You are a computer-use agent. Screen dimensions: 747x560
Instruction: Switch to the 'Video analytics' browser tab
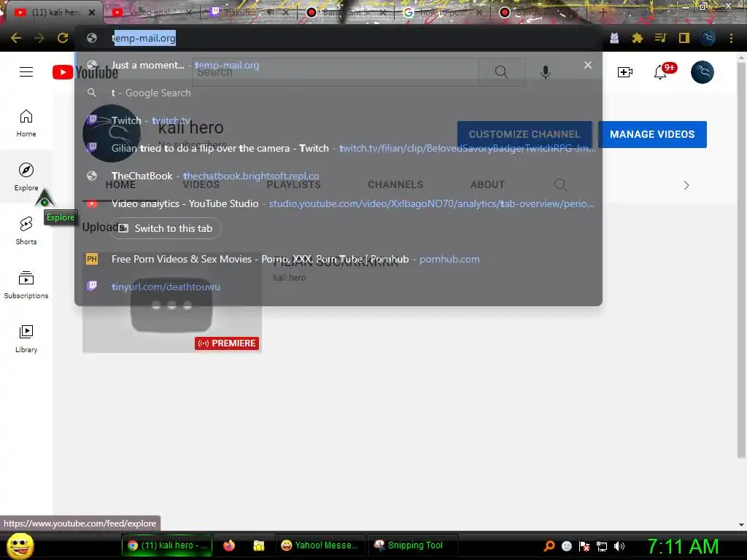pyautogui.click(x=152, y=12)
